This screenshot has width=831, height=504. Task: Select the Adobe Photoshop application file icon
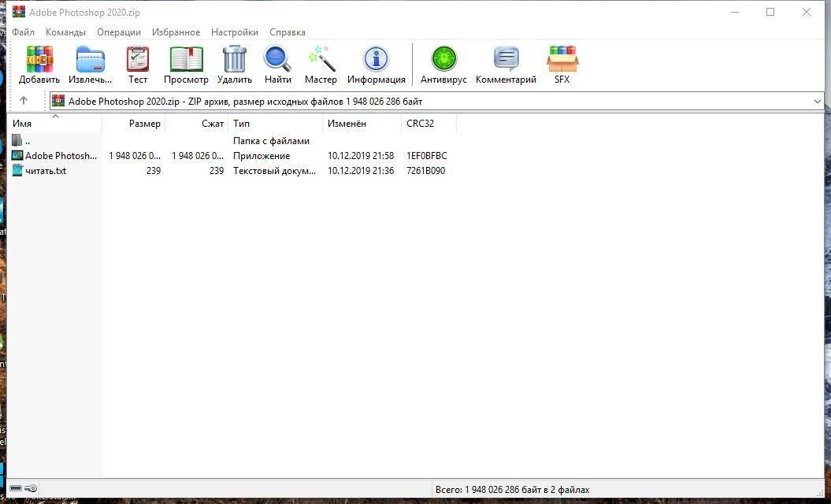coord(17,155)
